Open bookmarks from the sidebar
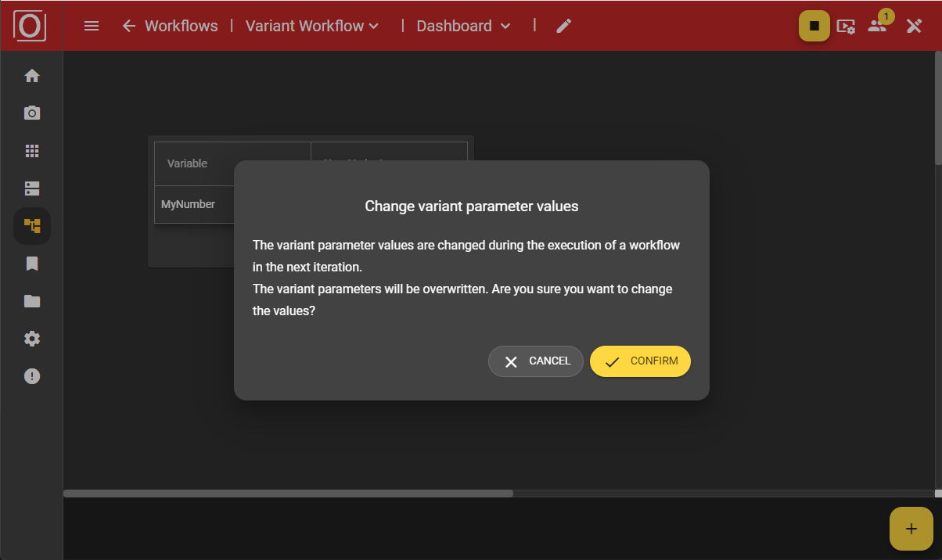The width and height of the screenshot is (942, 560). [31, 264]
